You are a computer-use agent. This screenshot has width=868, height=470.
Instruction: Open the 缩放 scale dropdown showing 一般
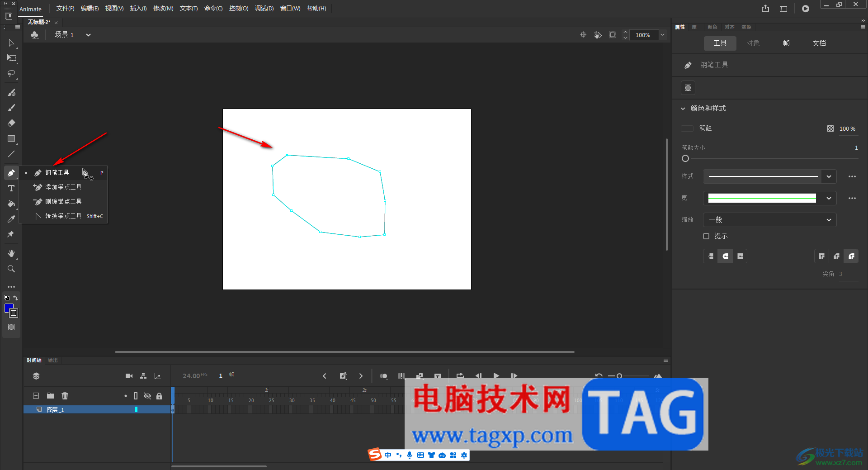tap(769, 220)
